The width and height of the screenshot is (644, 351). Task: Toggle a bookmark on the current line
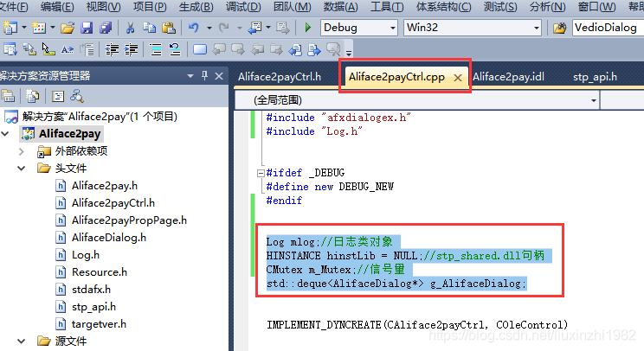coord(200,49)
